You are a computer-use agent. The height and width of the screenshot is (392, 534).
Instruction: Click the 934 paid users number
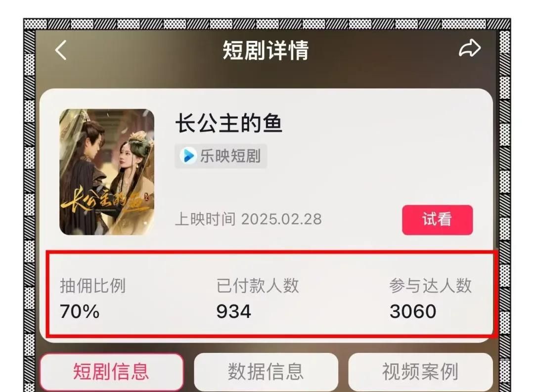[x=233, y=311]
